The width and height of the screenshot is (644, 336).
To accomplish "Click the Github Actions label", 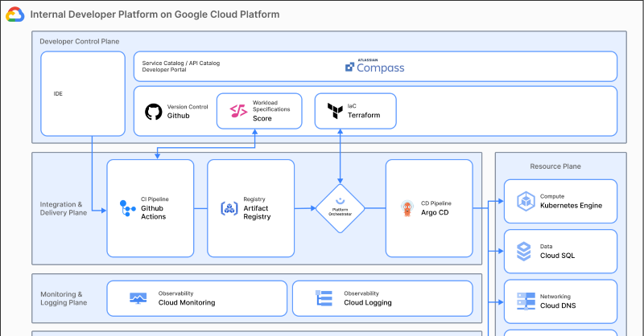I will click(153, 212).
